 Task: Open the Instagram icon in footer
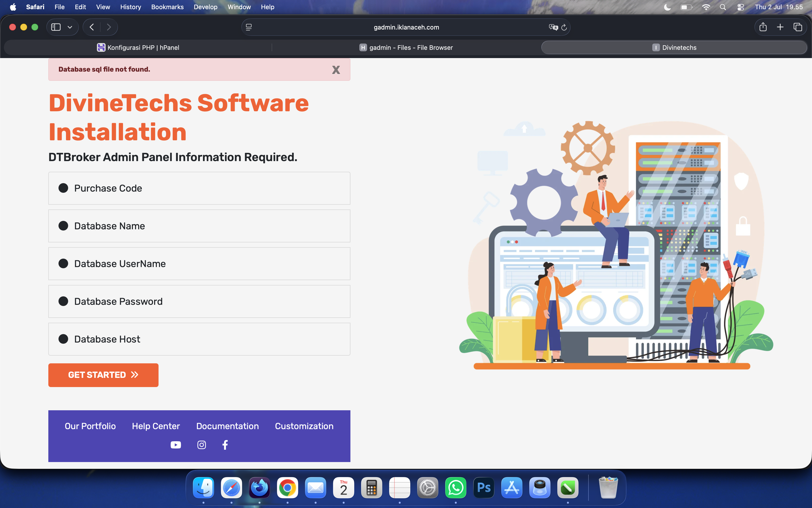pyautogui.click(x=202, y=445)
